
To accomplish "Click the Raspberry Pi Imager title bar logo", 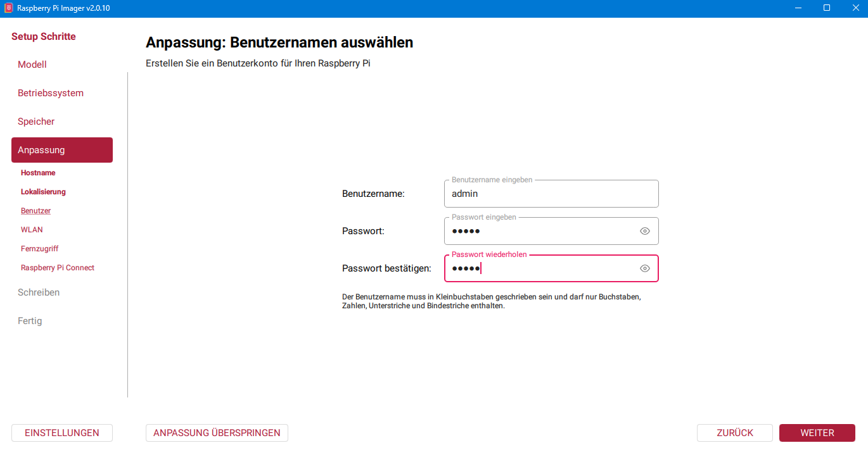I will tap(9, 8).
